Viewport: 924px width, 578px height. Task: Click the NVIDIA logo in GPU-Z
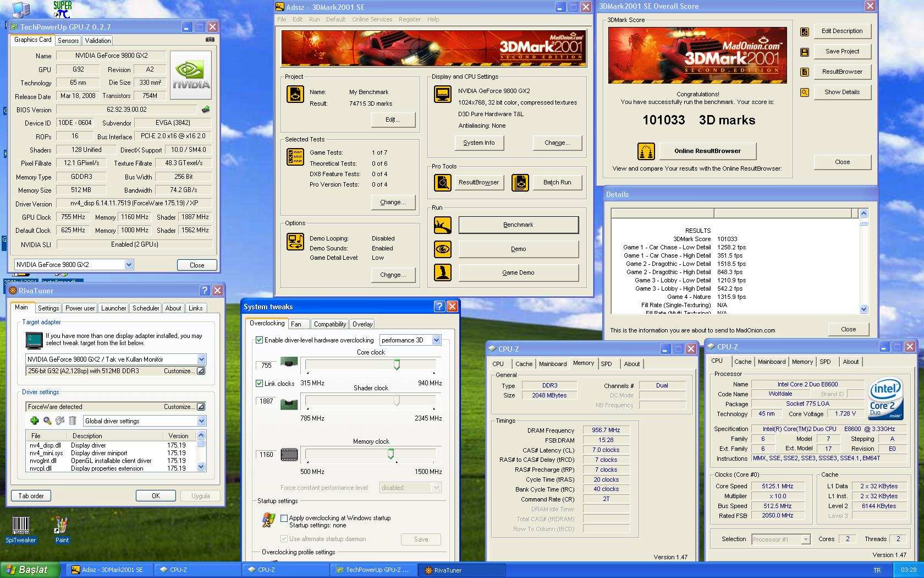[191, 75]
